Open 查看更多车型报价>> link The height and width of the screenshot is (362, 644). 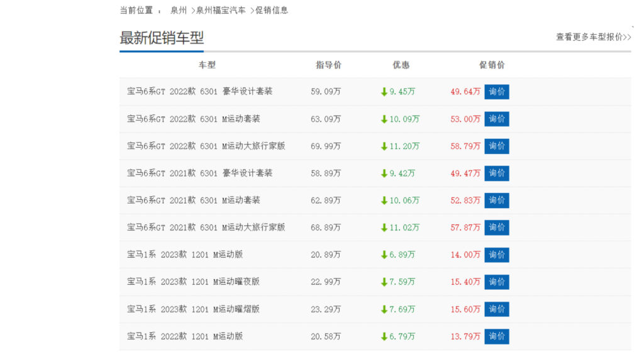point(594,37)
